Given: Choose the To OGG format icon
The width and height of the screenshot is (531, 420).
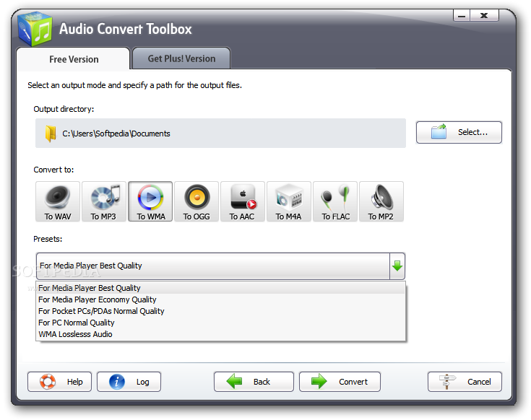Looking at the screenshot, I should pos(197,201).
